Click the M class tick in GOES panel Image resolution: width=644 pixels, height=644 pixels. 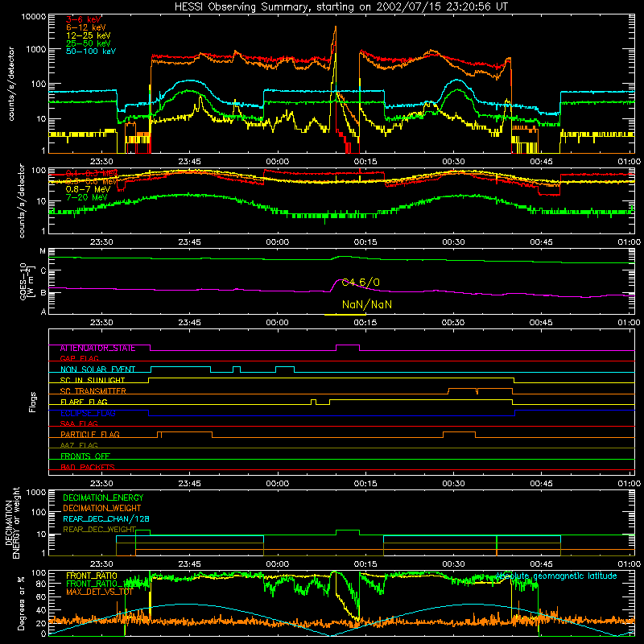43,251
